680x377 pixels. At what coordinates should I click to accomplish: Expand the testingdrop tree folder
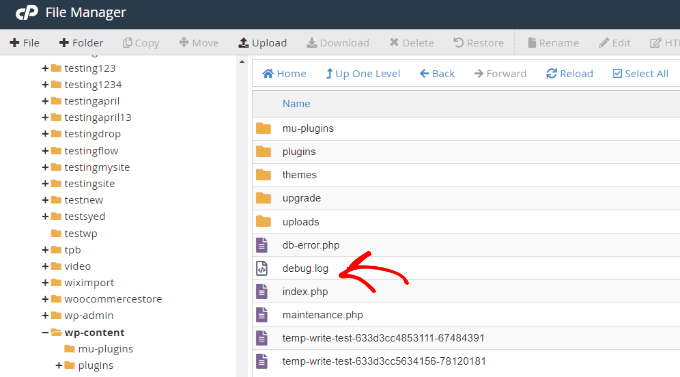tap(45, 134)
